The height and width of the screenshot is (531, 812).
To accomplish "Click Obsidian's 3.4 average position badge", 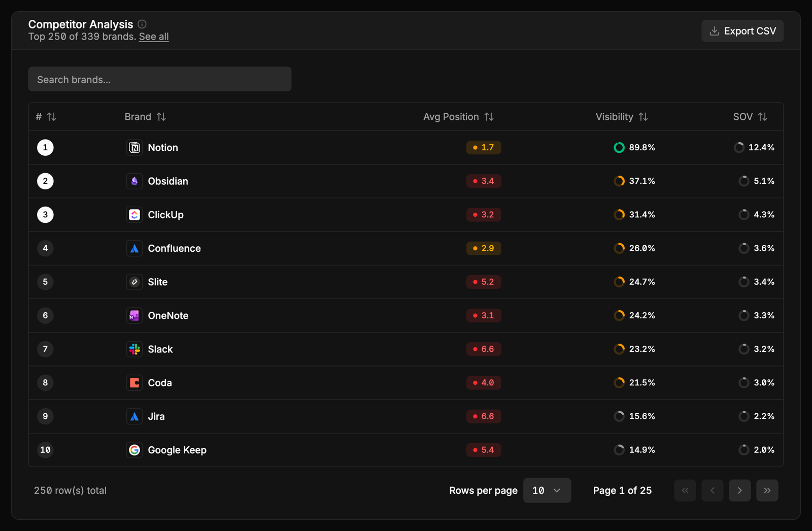I will 484,181.
